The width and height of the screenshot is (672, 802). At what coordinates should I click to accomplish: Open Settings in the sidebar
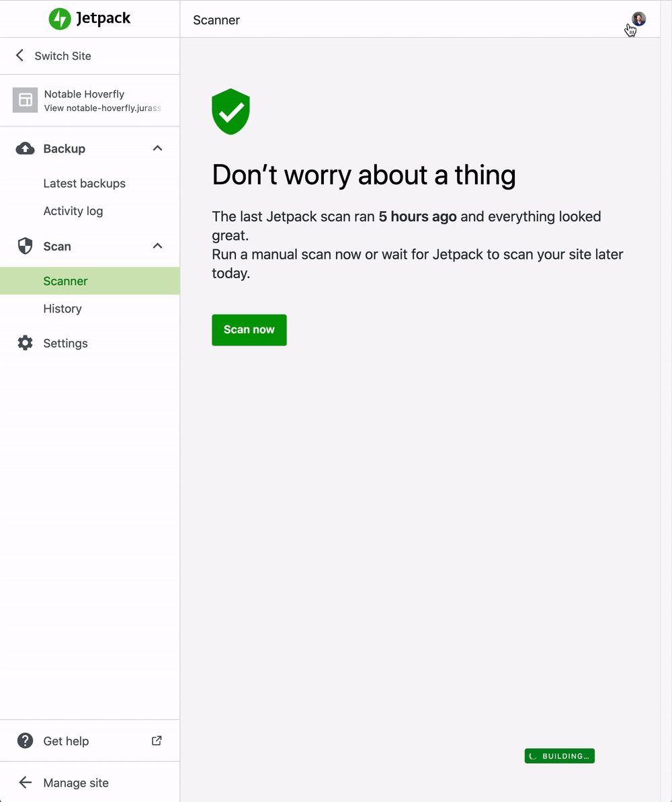coord(65,344)
